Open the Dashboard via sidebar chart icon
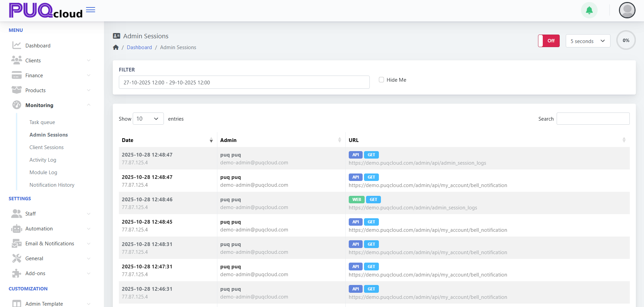The height and width of the screenshot is (307, 644). pos(16,45)
